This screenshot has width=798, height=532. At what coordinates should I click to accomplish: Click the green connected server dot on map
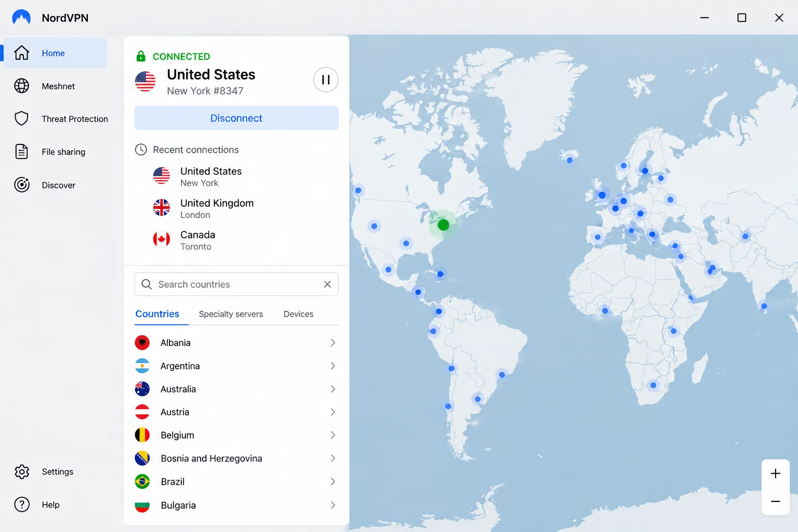click(443, 224)
